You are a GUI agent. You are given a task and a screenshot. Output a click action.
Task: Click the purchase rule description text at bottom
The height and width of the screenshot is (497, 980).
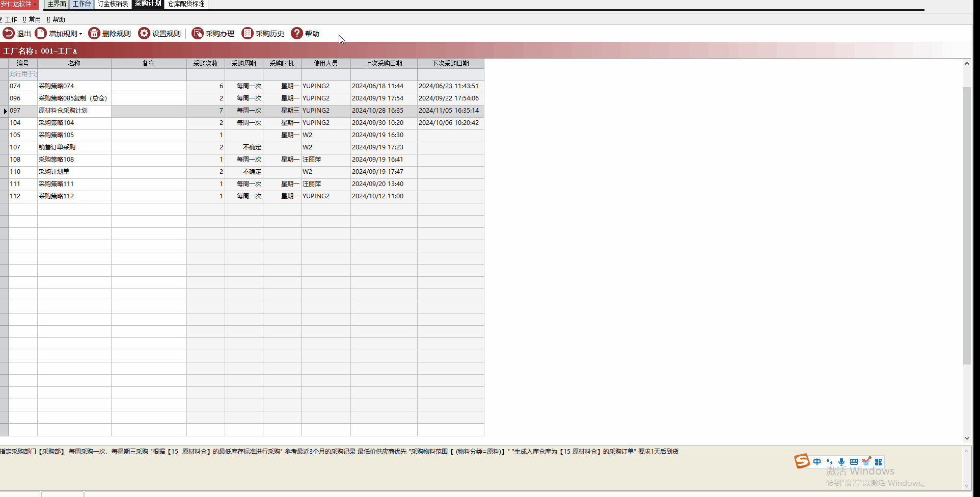coord(339,452)
